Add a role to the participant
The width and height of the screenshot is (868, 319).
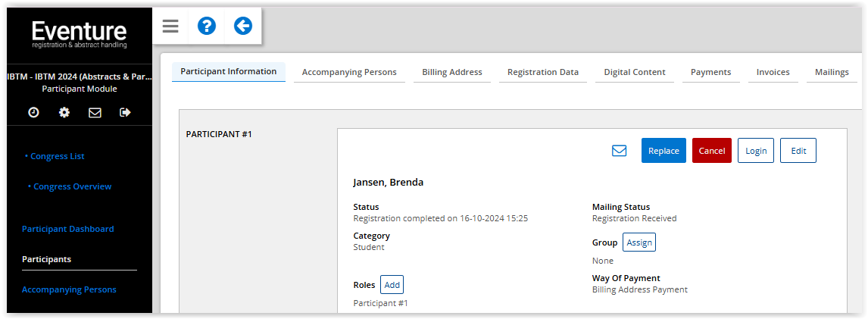pyautogui.click(x=392, y=285)
